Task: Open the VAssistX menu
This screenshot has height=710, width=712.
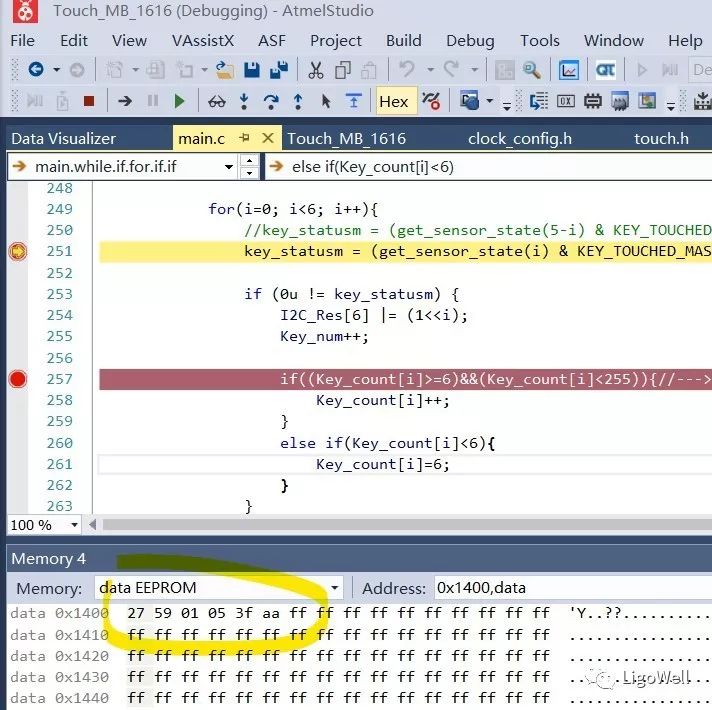Action: click(203, 41)
